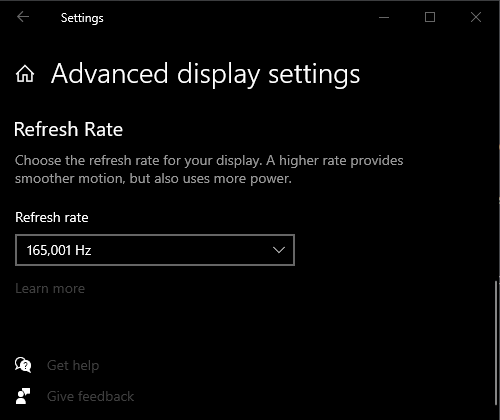This screenshot has width=500, height=420.
Task: Close the Settings window
Action: (x=476, y=17)
